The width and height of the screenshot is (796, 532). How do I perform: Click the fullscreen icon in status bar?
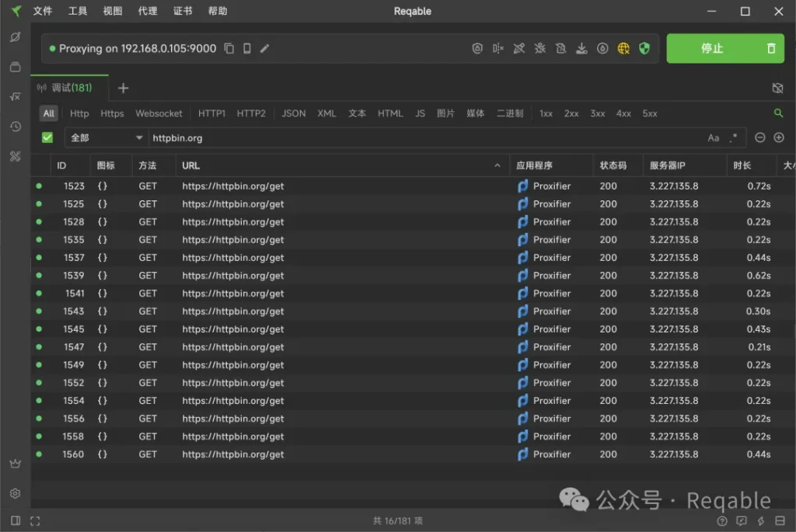point(35,521)
